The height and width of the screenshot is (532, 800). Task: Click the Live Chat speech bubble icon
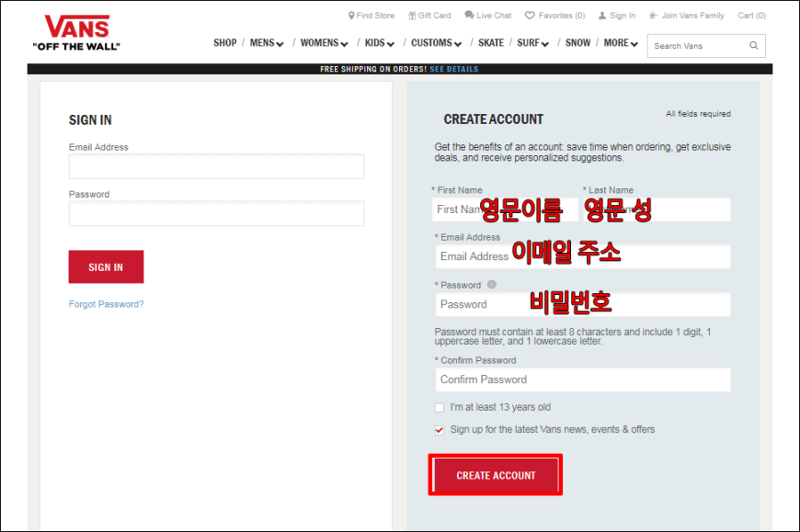click(469, 16)
